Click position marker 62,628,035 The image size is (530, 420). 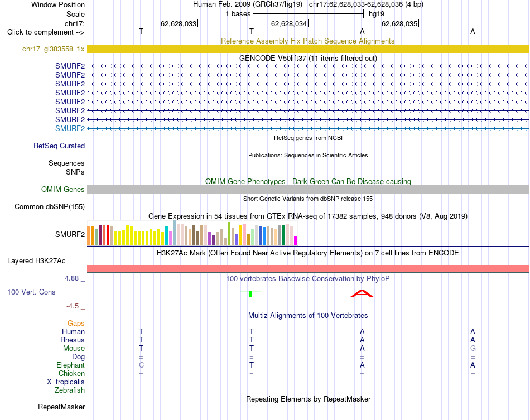[399, 23]
